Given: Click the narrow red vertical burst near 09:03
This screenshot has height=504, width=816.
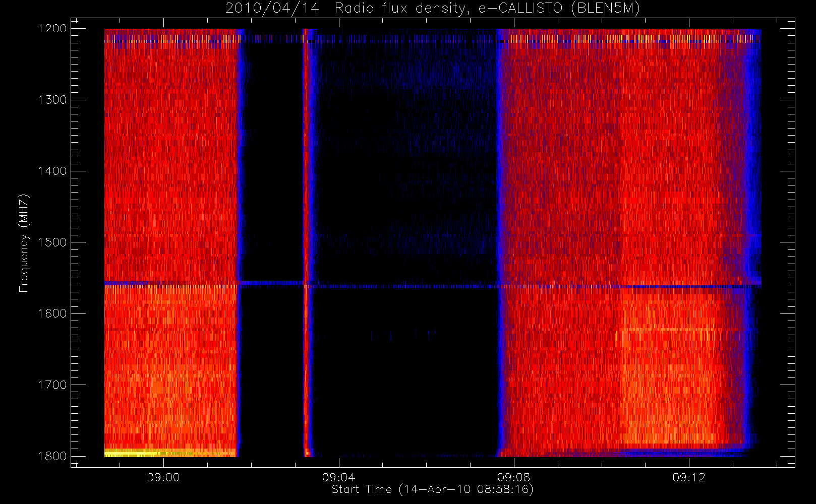Looking at the screenshot, I should [x=305, y=242].
